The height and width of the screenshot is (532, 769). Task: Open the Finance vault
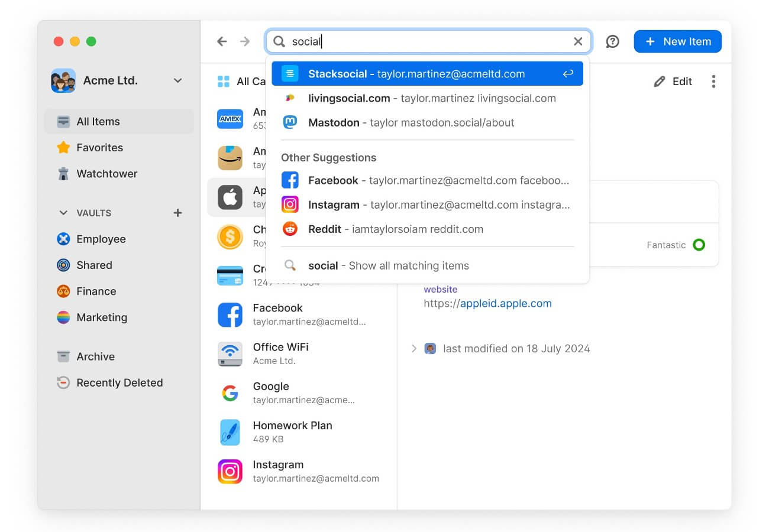point(96,291)
